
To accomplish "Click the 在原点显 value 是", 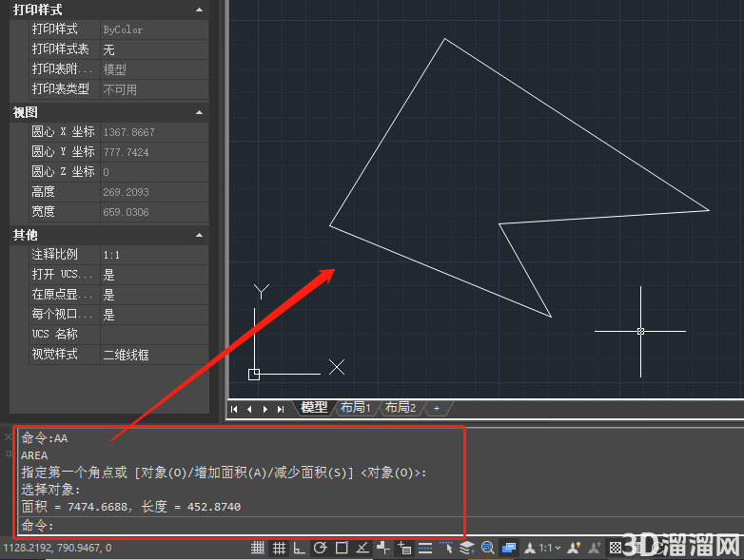I will [154, 295].
